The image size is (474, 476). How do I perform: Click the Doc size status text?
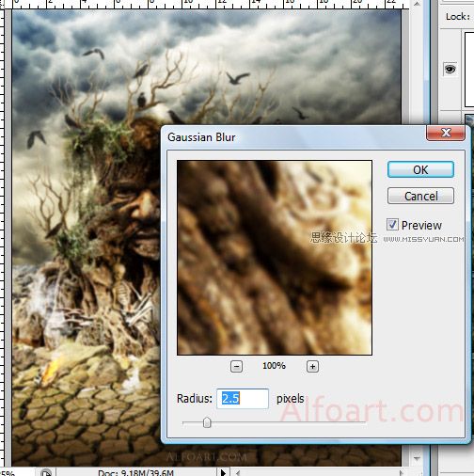tap(135, 472)
